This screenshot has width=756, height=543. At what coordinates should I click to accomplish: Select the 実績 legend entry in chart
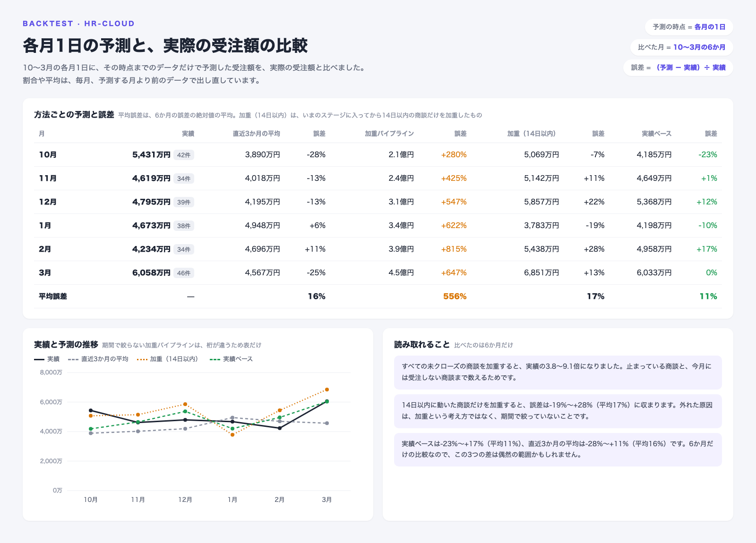(47, 359)
